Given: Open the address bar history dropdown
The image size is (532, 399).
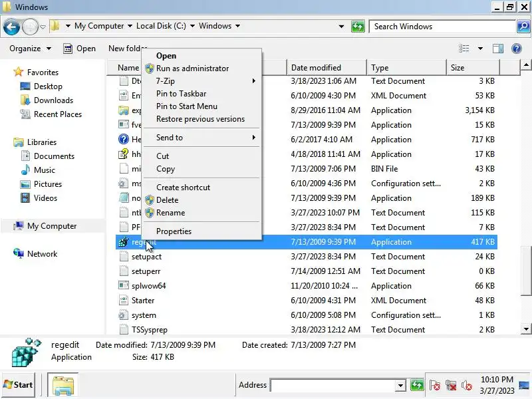Looking at the screenshot, I should (x=341, y=27).
